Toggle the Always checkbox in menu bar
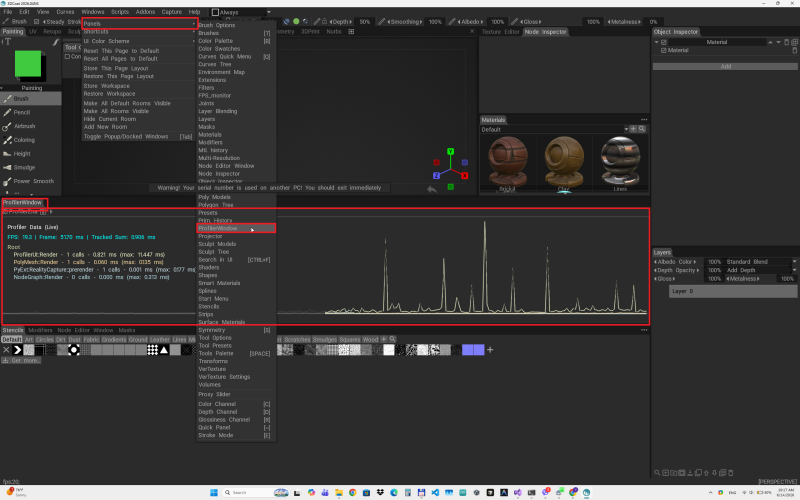Viewport: 800px width, 500px height. [x=215, y=12]
